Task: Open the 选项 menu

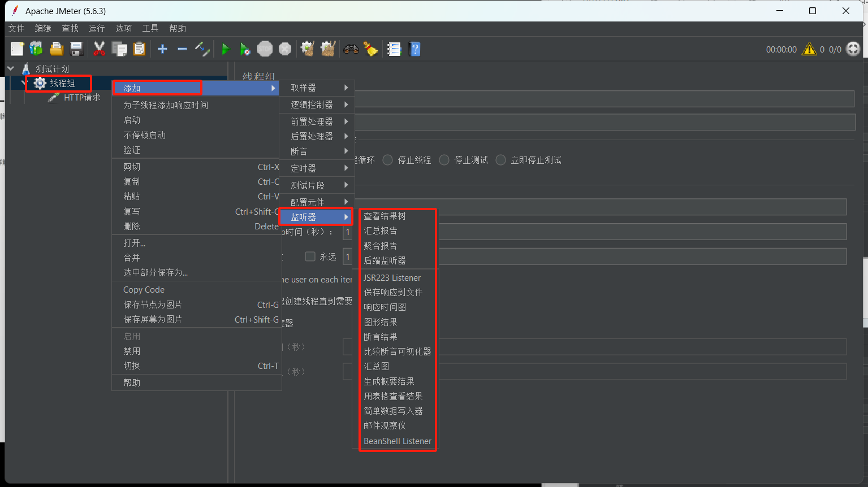Action: pyautogui.click(x=124, y=28)
